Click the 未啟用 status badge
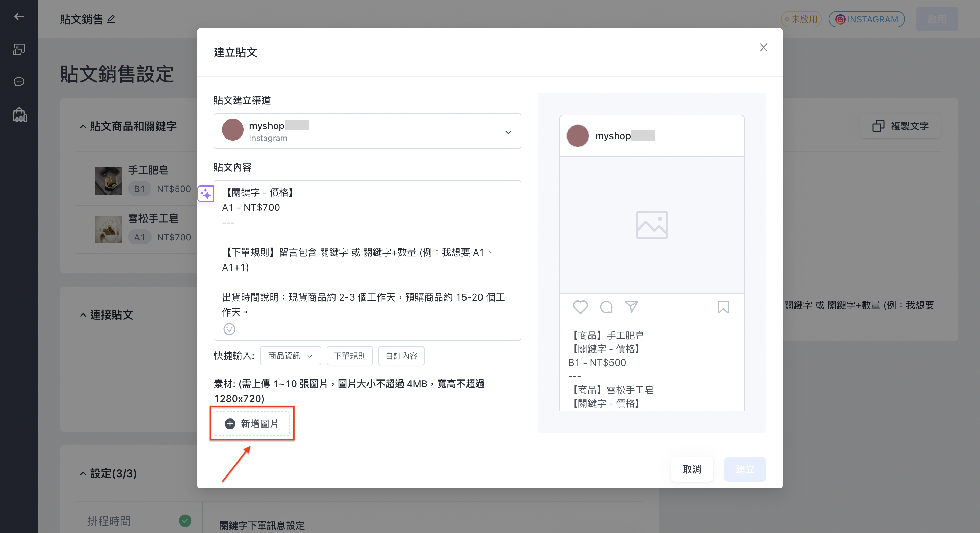Screen dimensions: 980x533 pos(801,19)
